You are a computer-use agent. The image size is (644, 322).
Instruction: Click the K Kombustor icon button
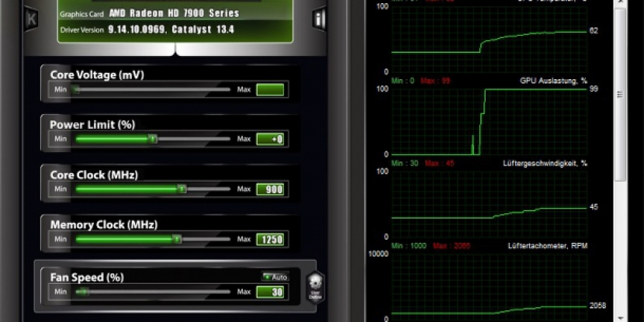pos(31,19)
